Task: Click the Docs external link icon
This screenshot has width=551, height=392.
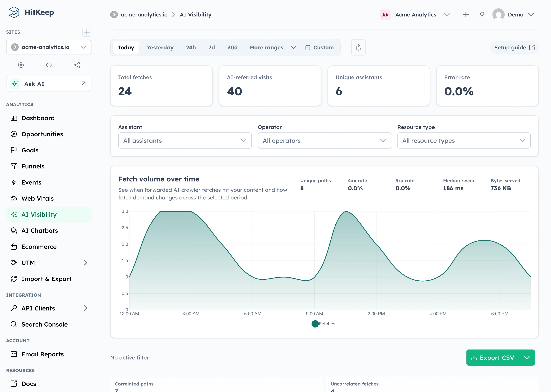Action: [x=14, y=384]
